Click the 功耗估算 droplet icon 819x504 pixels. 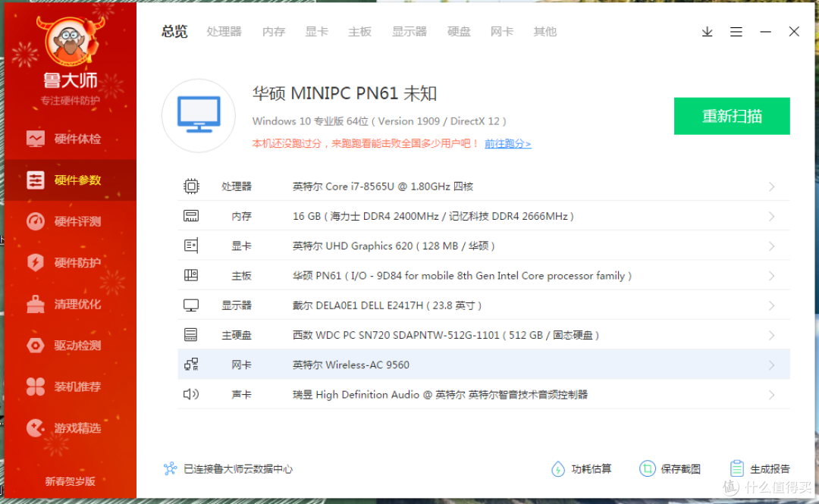558,469
